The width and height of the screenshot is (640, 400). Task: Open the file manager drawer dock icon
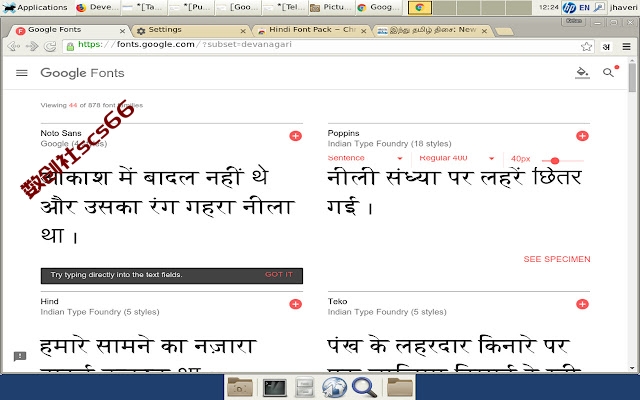(304, 387)
